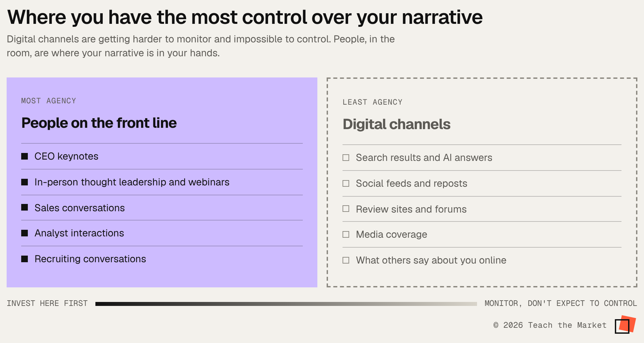
Task: Click the 'People on the front line' heading
Action: coord(99,123)
